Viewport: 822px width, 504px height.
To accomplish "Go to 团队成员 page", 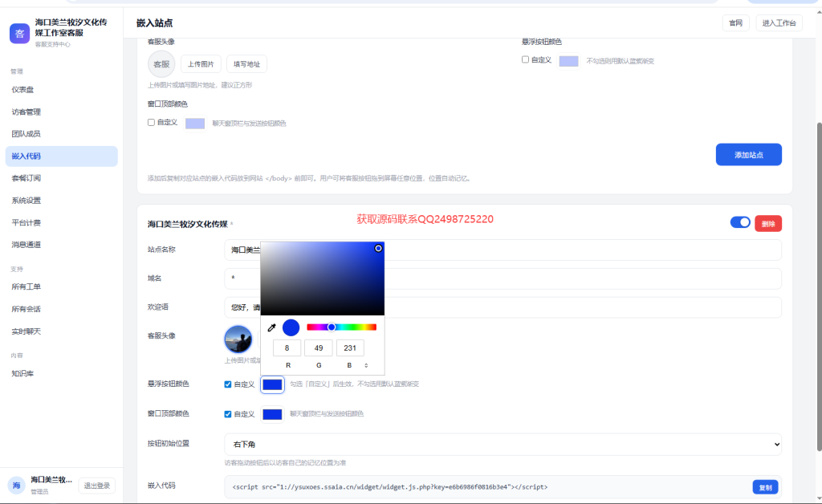I will 61,133.
